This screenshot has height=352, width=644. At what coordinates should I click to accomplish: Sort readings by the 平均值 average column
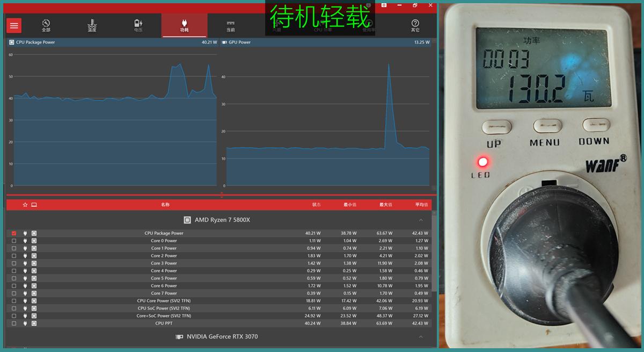[x=420, y=205]
